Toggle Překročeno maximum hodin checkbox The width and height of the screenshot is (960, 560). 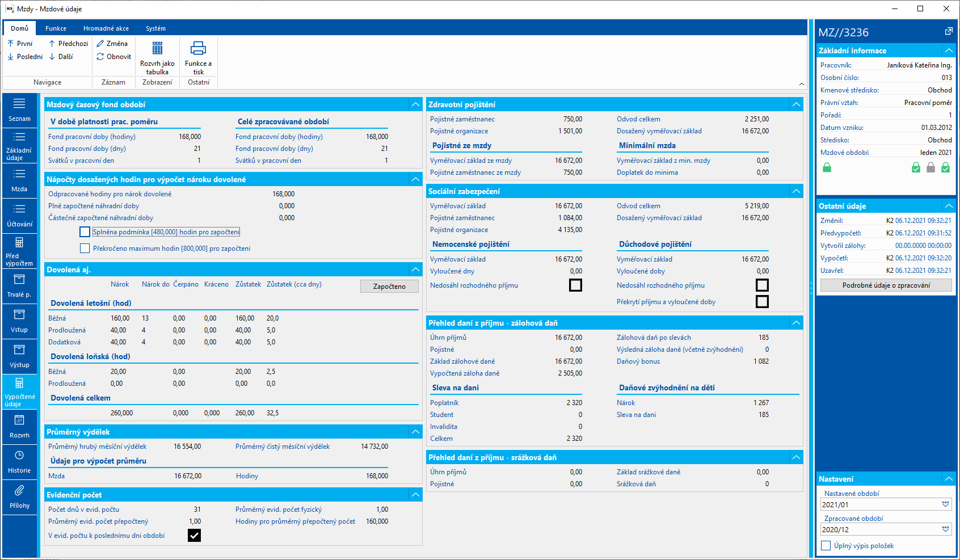(85, 248)
